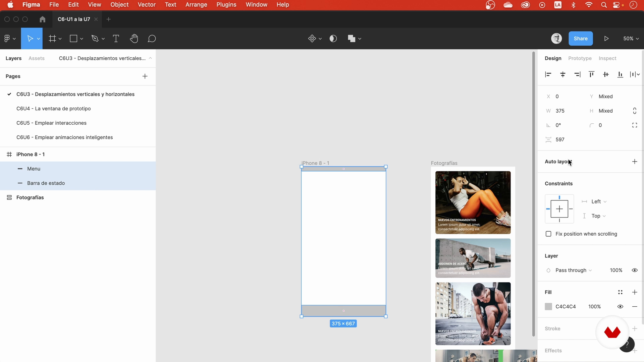The height and width of the screenshot is (362, 644).
Task: Collapse the pages list chevron
Action: (x=150, y=58)
